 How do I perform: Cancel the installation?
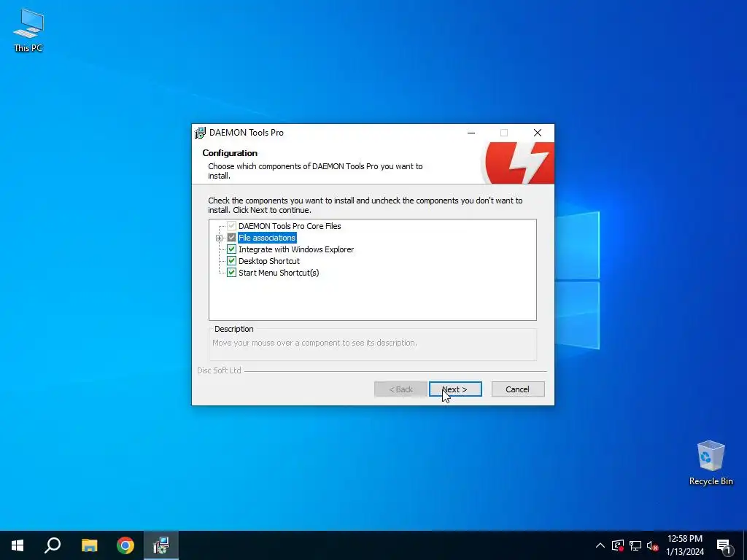click(x=517, y=389)
